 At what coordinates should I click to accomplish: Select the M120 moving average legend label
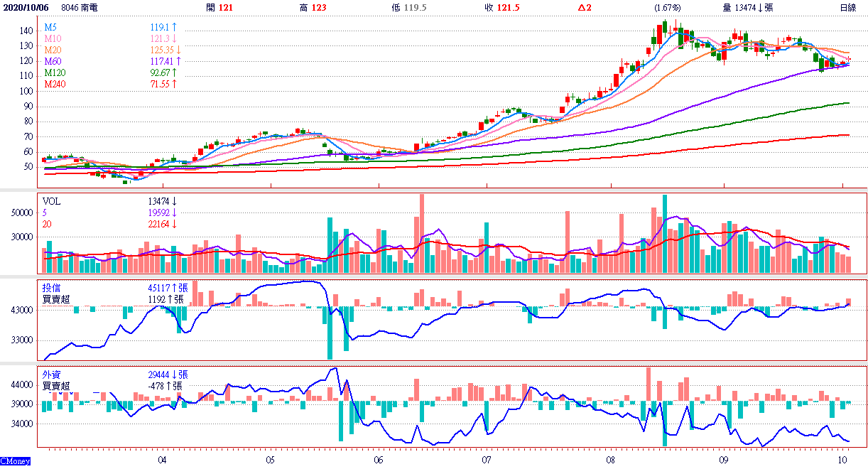(x=55, y=72)
